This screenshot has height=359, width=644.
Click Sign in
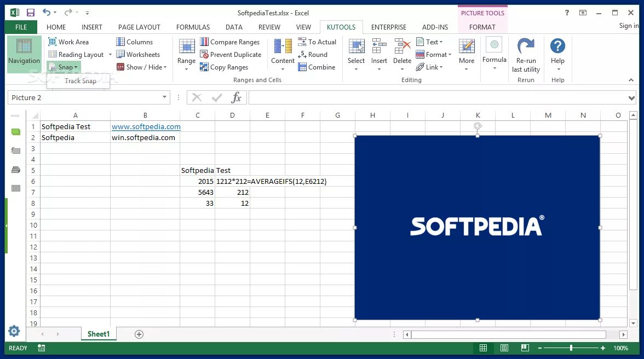629,25
